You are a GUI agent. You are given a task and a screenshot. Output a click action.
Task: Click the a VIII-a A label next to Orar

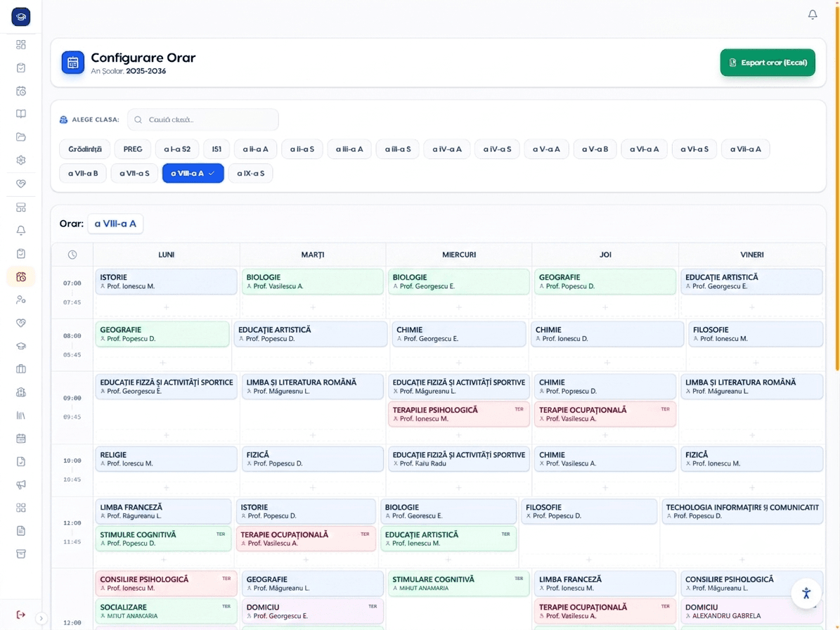click(x=115, y=224)
